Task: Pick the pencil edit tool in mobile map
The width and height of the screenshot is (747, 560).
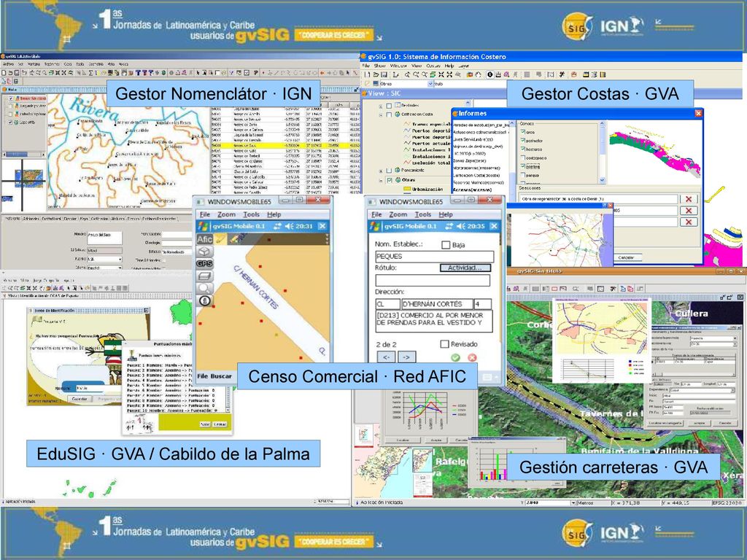Action: [234, 239]
